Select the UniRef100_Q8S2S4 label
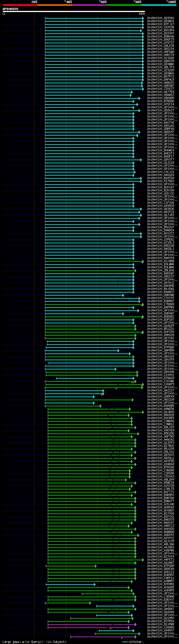The width and height of the screenshot is (179, 644). click(161, 49)
